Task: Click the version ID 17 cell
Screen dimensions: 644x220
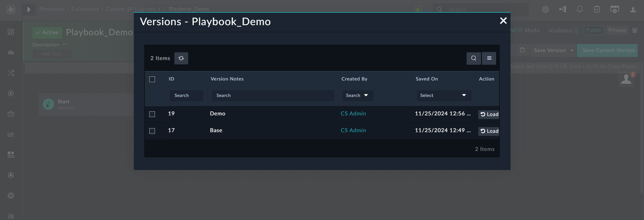Action: 171,130
